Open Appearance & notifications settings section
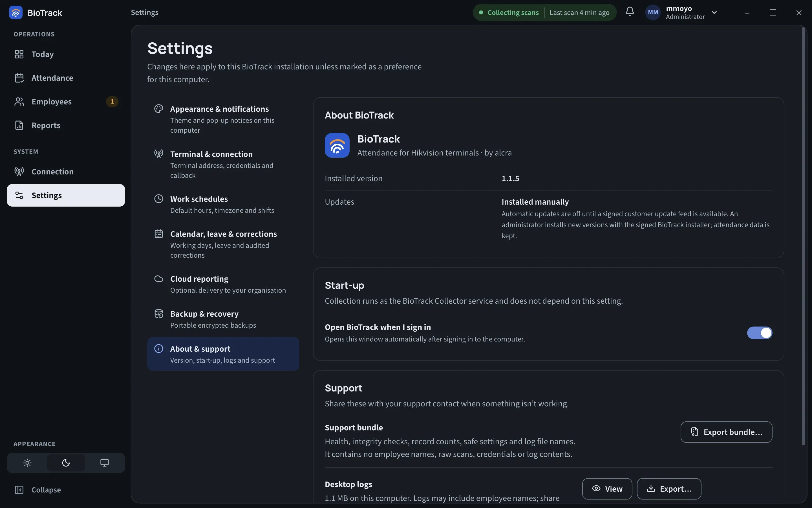The height and width of the screenshot is (508, 812). 223,119
